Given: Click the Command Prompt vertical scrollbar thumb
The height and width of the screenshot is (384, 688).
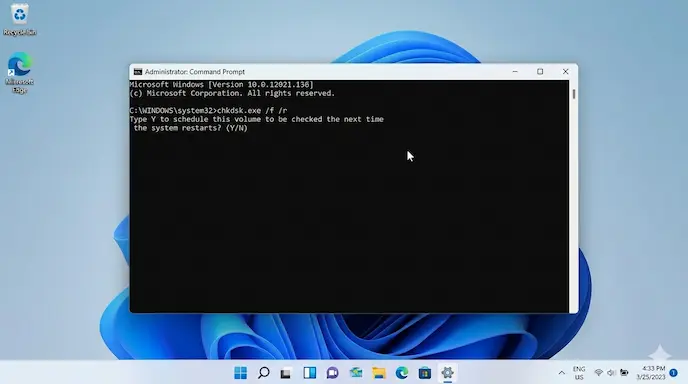Looking at the screenshot, I should [573, 94].
